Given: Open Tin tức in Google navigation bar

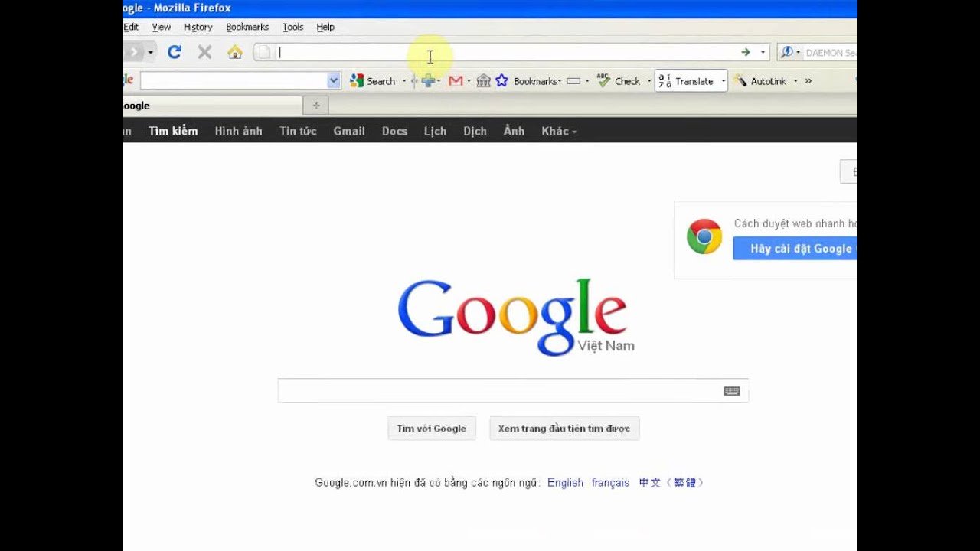Looking at the screenshot, I should pos(298,131).
